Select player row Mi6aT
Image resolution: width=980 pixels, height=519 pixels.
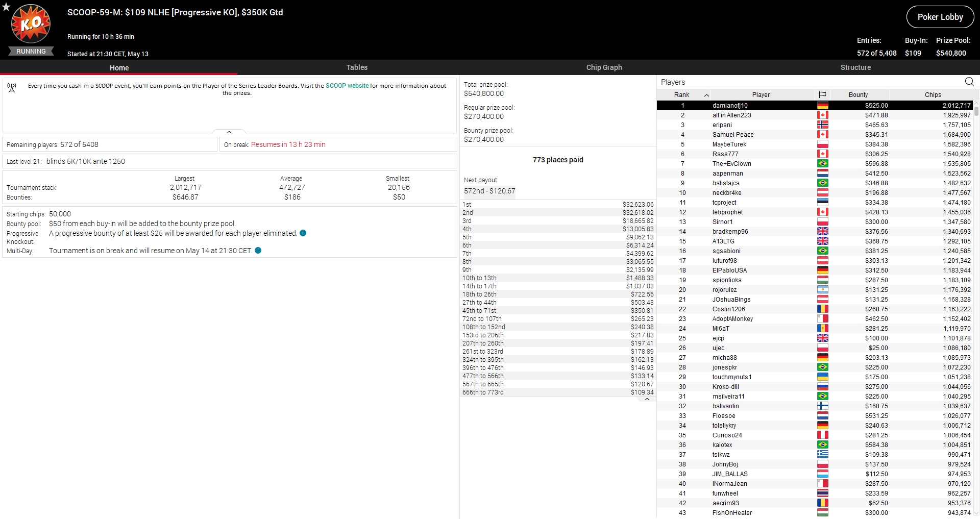pyautogui.click(x=815, y=329)
